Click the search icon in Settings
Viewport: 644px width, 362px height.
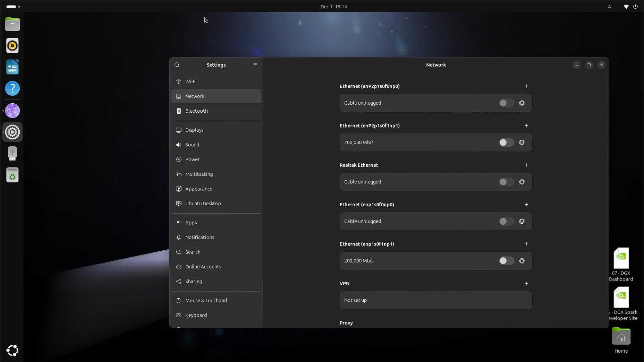[177, 65]
